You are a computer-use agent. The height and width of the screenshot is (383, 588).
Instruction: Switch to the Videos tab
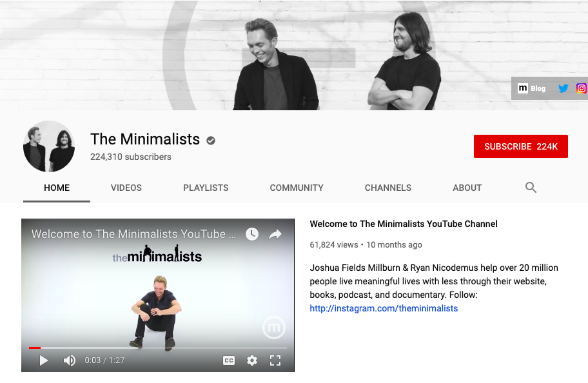coord(126,188)
